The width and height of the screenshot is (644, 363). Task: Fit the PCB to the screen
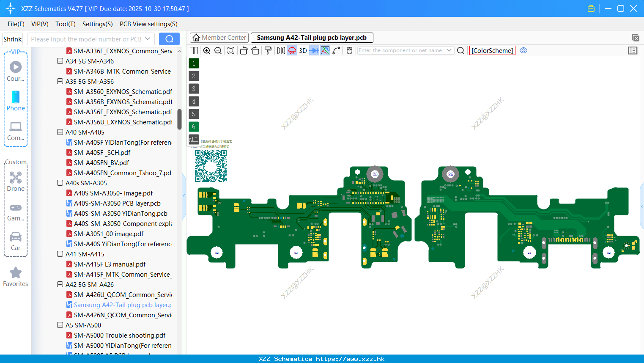(231, 50)
